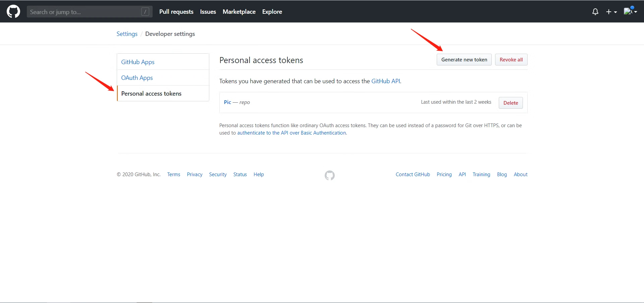This screenshot has width=644, height=303.
Task: Open the About footer link
Action: pos(521,174)
